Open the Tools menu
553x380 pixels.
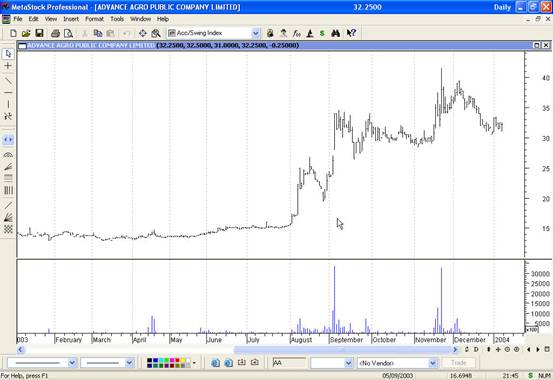point(117,19)
